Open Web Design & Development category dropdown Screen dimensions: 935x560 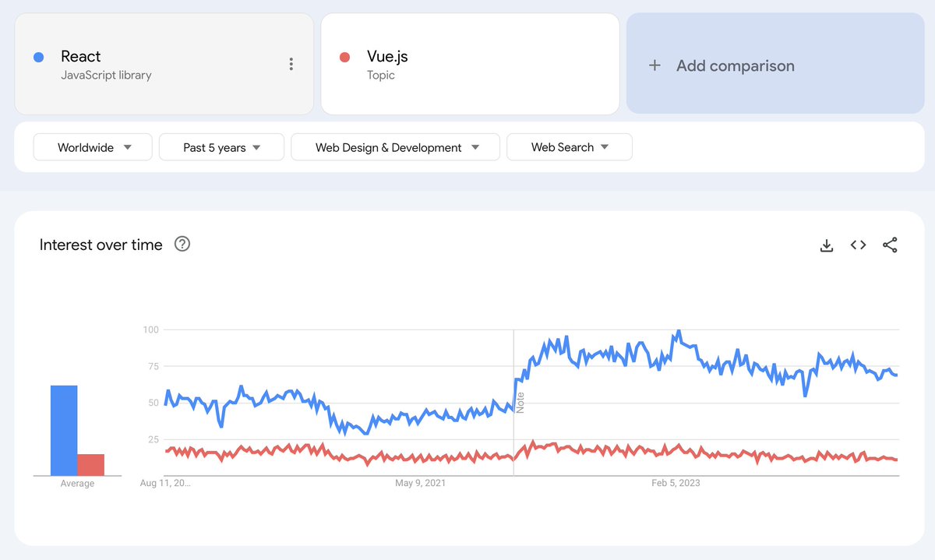[395, 147]
